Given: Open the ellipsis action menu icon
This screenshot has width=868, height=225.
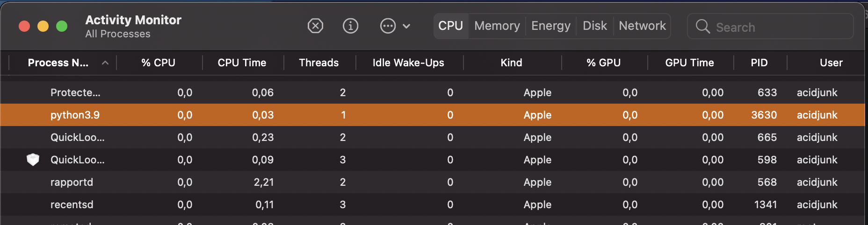Looking at the screenshot, I should pos(388,26).
